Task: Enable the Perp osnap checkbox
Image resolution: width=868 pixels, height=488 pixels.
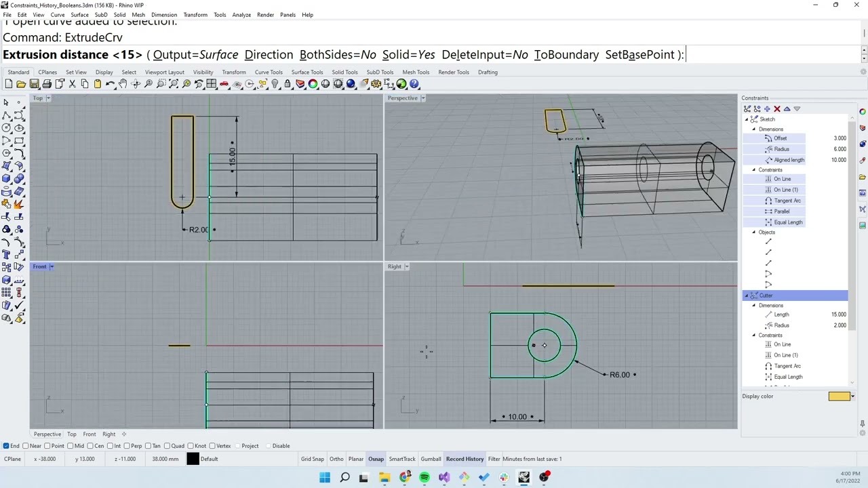Action: coord(127,446)
